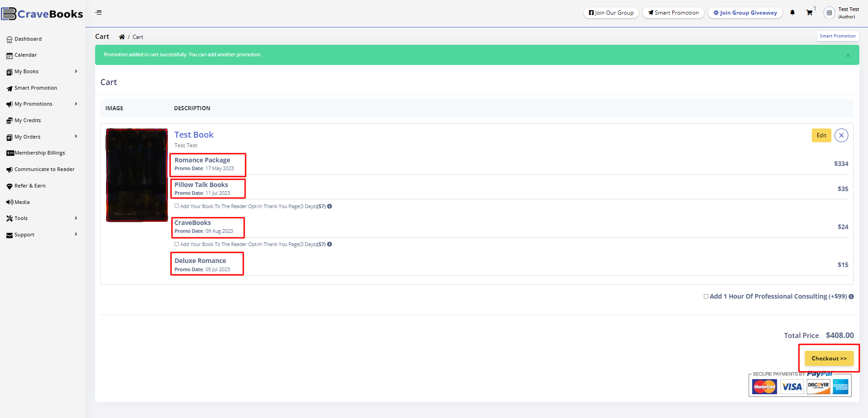Click the Deluxe Romance promotion name

click(200, 261)
